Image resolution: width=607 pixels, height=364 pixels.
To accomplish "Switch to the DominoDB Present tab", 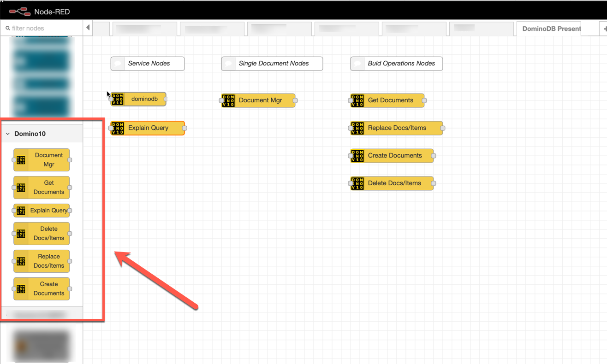I will [x=551, y=29].
